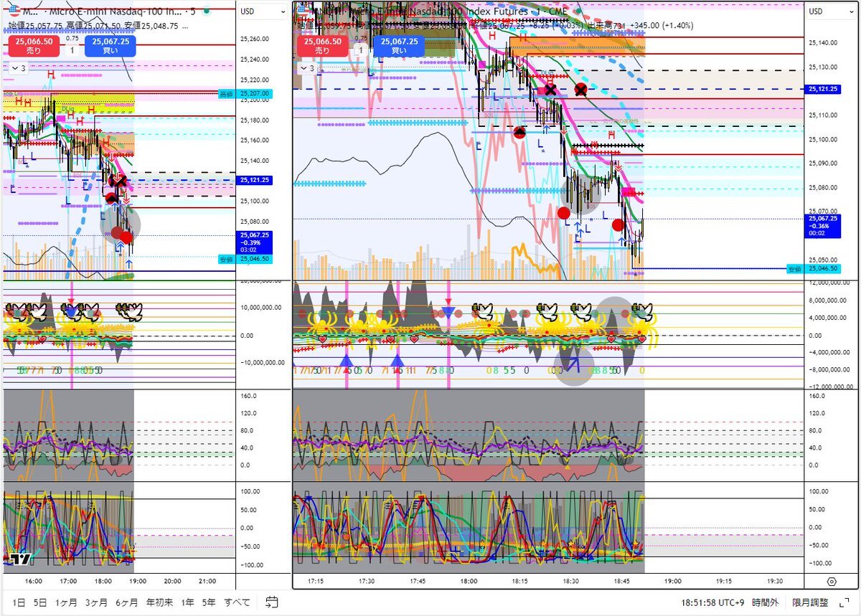Expand the collapsed indicator legend on left chart
861x616 pixels.
point(18,68)
